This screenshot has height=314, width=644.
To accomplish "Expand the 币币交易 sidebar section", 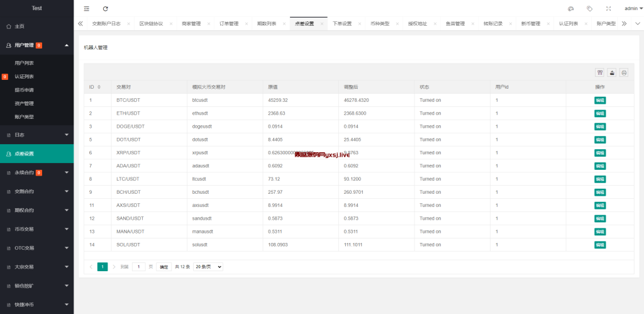I will (37, 229).
